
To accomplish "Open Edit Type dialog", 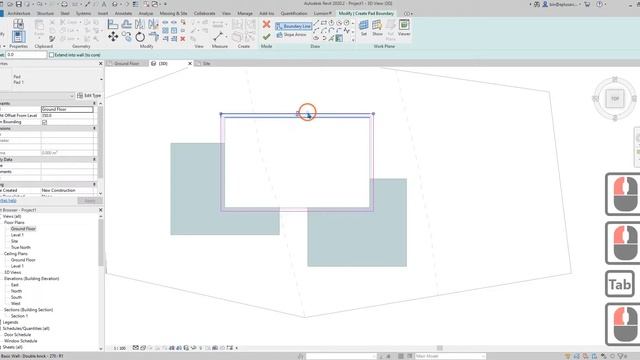I will [x=89, y=96].
